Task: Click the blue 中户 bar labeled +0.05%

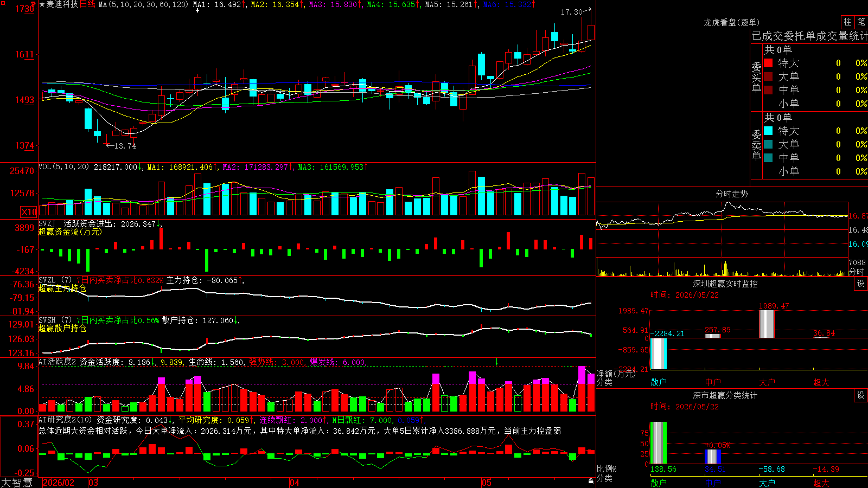Action: tap(713, 457)
